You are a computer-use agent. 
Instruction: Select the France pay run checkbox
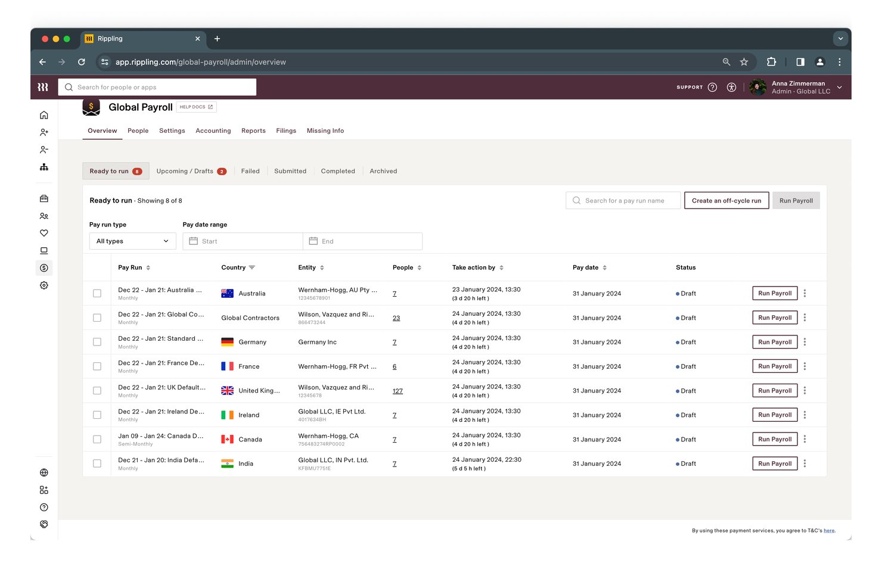97,366
